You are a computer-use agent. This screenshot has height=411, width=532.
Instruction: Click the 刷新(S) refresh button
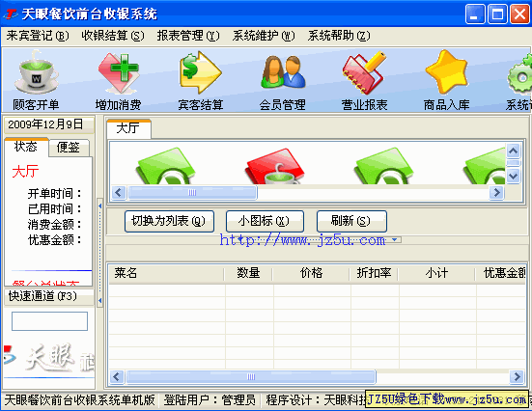pyautogui.click(x=351, y=221)
